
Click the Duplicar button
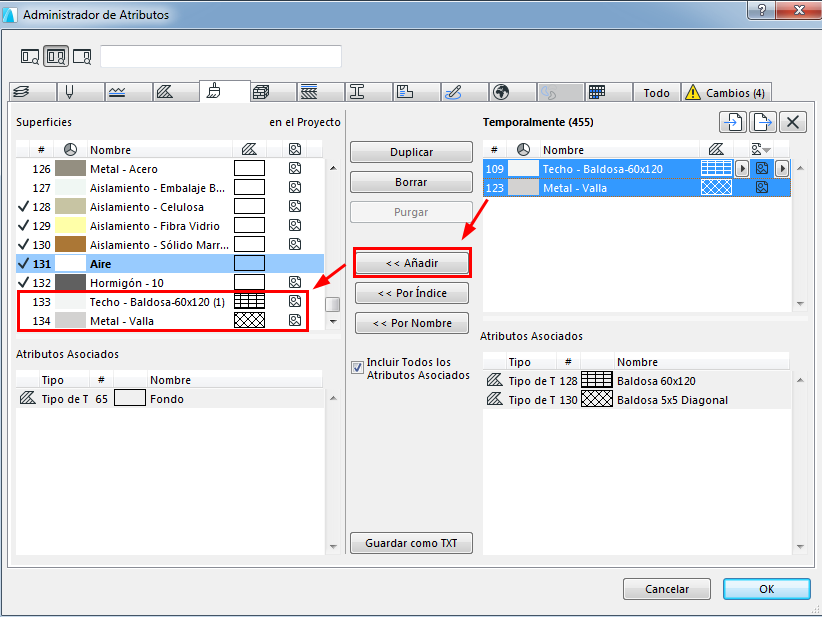[x=412, y=152]
